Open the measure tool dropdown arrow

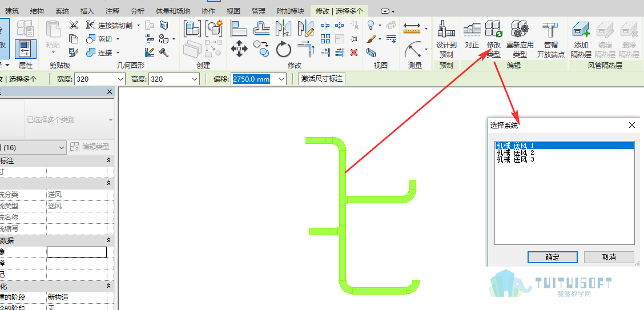tap(426, 29)
